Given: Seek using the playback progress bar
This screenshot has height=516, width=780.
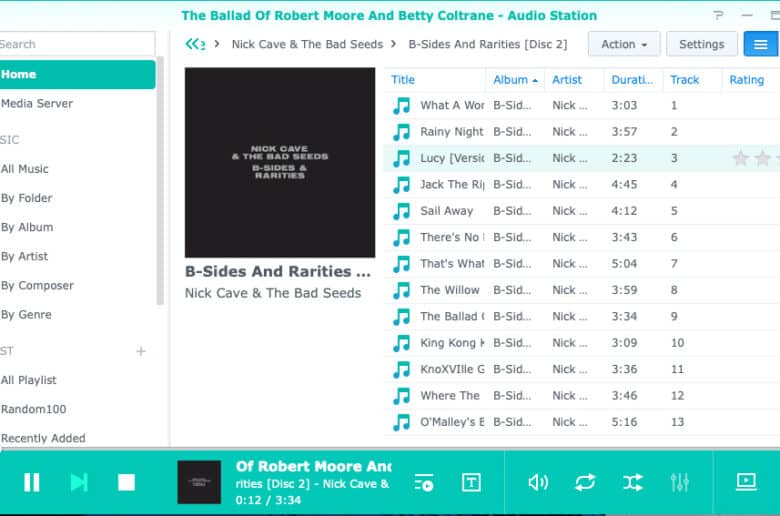Looking at the screenshot, I should (390, 449).
